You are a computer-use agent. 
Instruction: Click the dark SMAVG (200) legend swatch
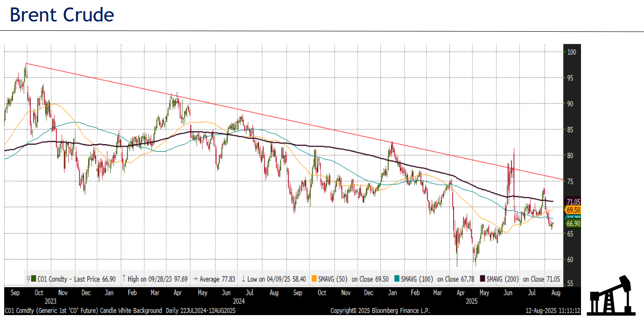coord(483,279)
